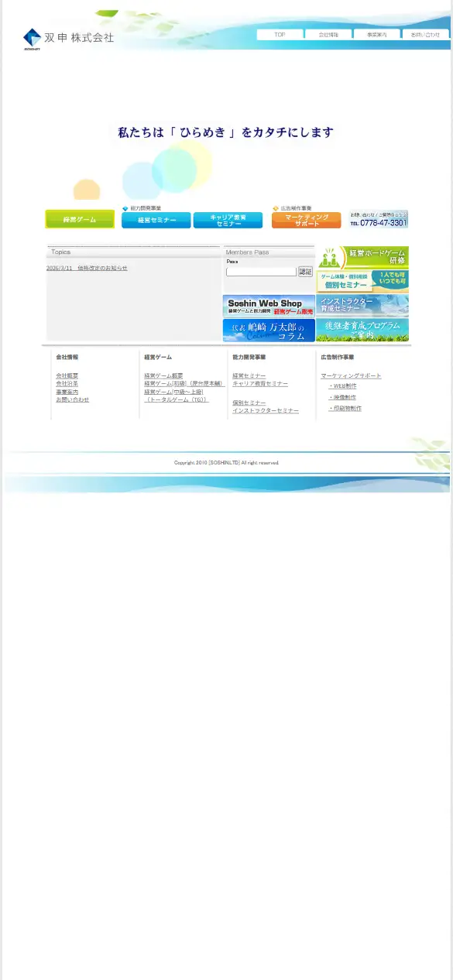Open the お問い合わせ link in the footer
Screen dimensions: 453x980
(x=72, y=399)
